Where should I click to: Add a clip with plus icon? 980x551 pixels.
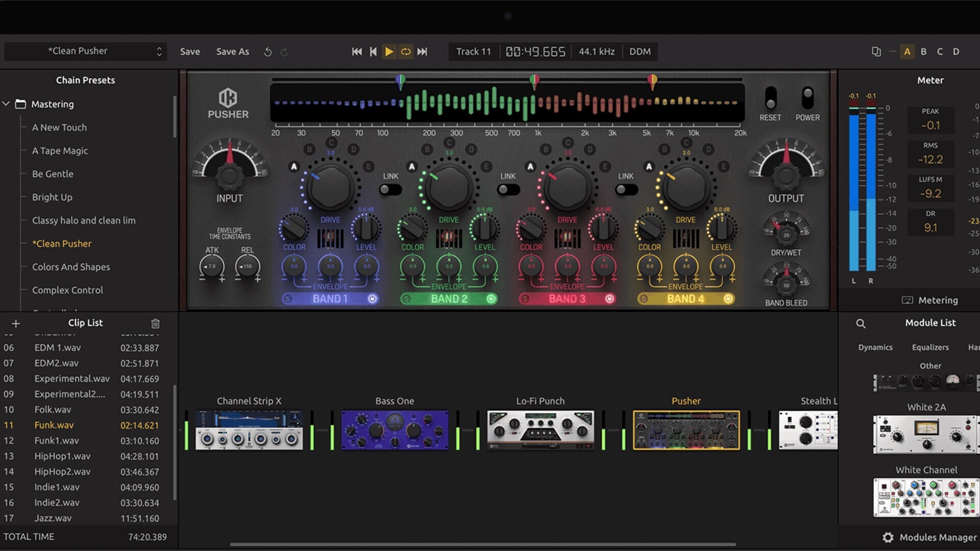click(16, 323)
